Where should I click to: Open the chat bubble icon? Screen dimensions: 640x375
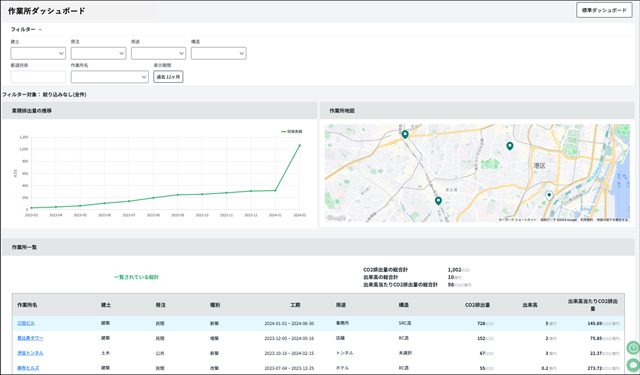click(633, 364)
